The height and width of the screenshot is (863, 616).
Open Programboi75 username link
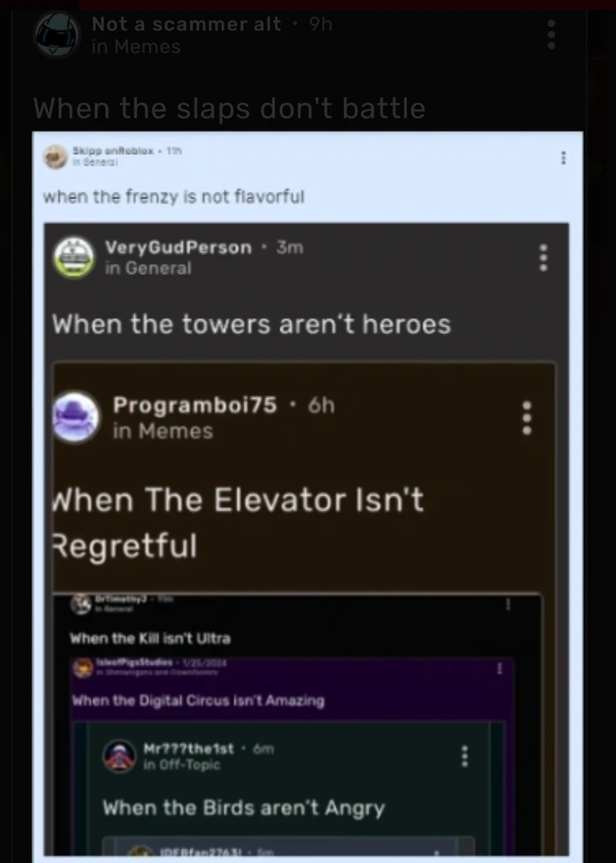click(x=195, y=405)
